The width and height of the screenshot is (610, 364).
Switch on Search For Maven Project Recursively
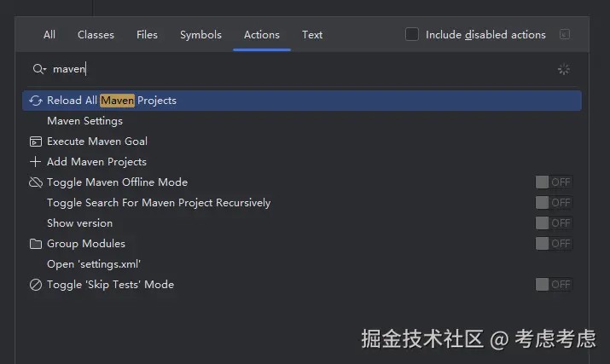(553, 203)
